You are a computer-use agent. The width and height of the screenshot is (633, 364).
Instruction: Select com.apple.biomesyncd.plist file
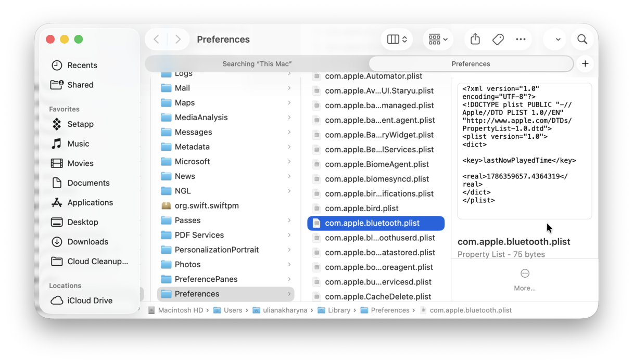[376, 179]
